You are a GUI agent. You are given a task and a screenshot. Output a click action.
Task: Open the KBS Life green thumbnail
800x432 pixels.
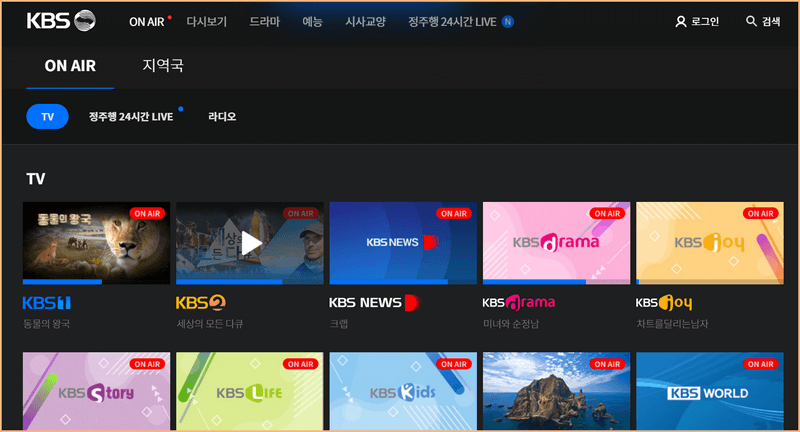[250, 391]
